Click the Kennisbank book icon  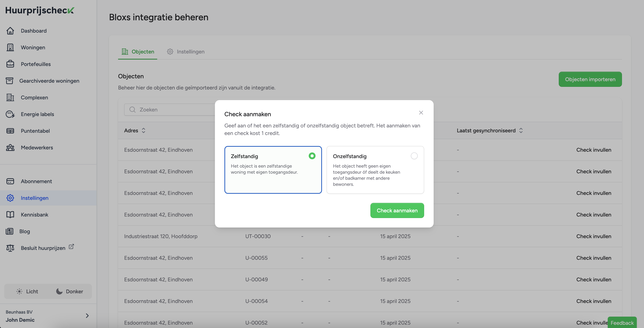point(10,215)
